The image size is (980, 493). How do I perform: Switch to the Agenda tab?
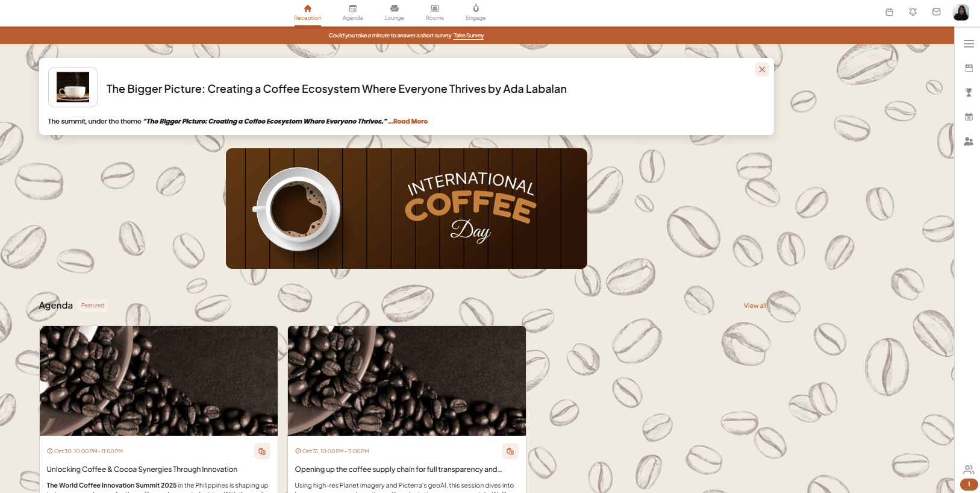353,13
